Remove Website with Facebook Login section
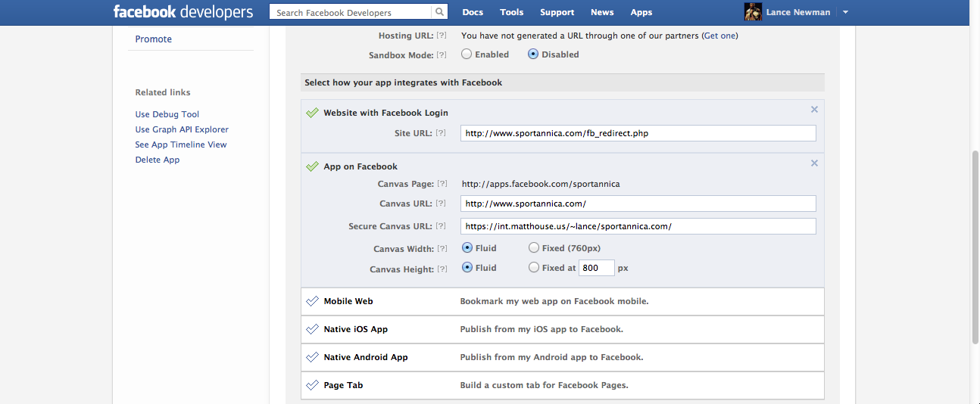980x404 pixels. click(x=814, y=110)
